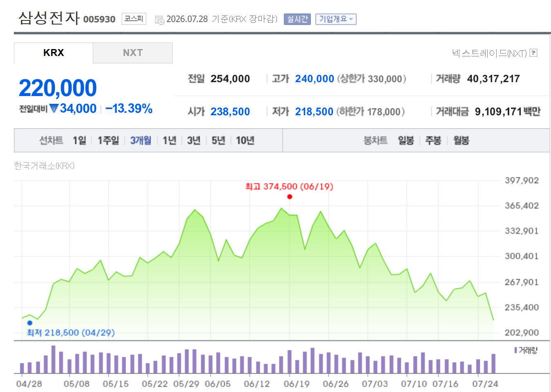Screen dimensions: 551x392
Task: Click the calendar icon beside the date
Action: (x=160, y=20)
